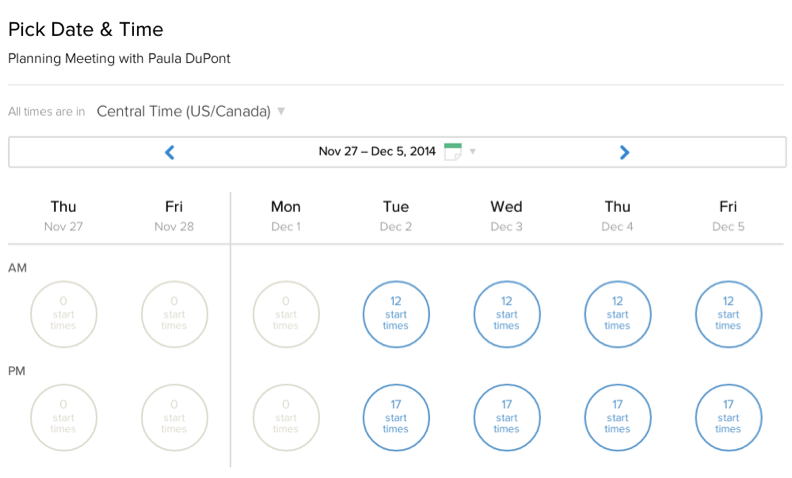Pick Thu Dec 4 PM 17 start times

pos(617,417)
